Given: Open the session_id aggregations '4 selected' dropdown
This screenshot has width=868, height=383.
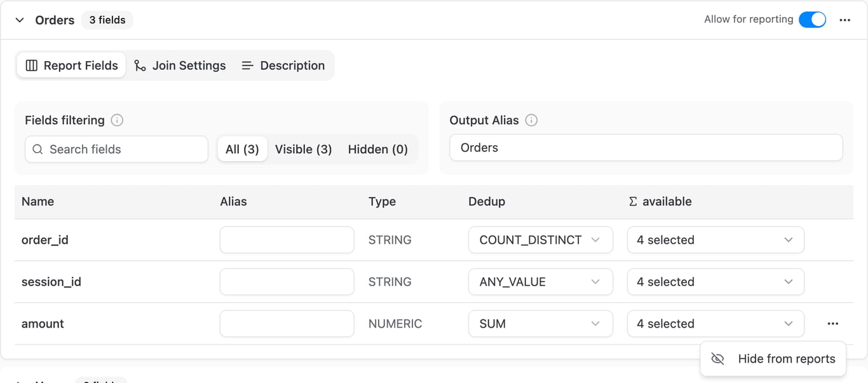Looking at the screenshot, I should (x=715, y=282).
